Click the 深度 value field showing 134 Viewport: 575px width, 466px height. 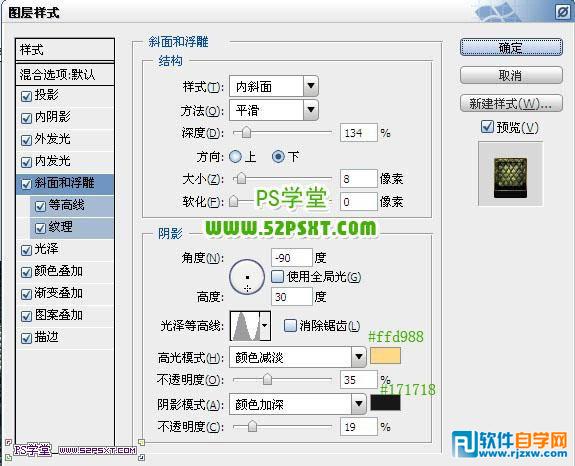click(x=359, y=132)
